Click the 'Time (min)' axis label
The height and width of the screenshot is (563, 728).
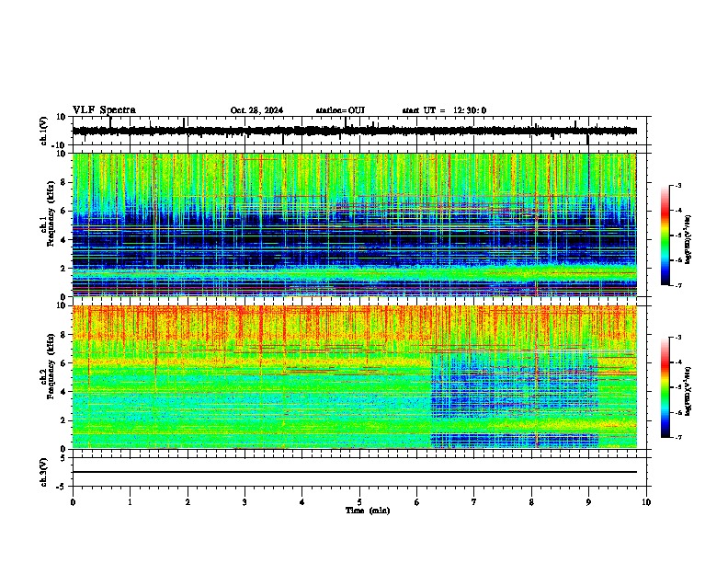click(368, 511)
